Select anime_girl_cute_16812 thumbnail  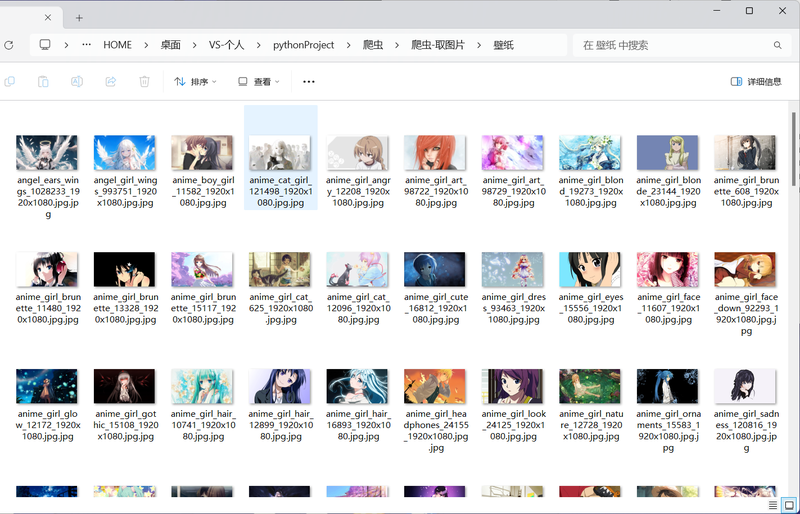tap(435, 270)
